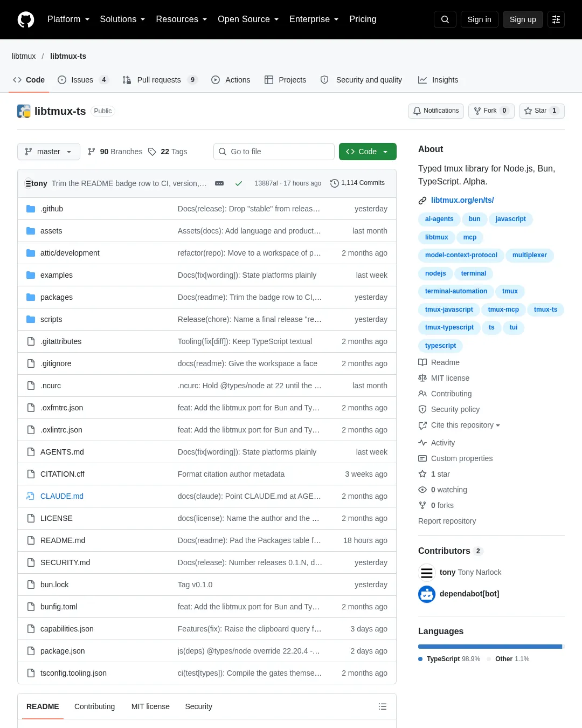This screenshot has width=582, height=728.
Task: Click the green CI checkmark status
Action: (239, 183)
